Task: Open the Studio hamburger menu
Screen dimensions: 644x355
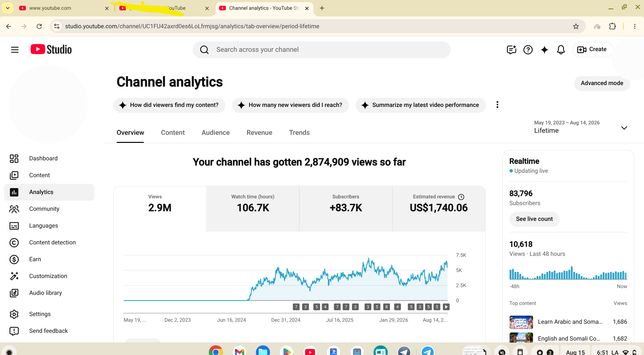Action: click(15, 50)
